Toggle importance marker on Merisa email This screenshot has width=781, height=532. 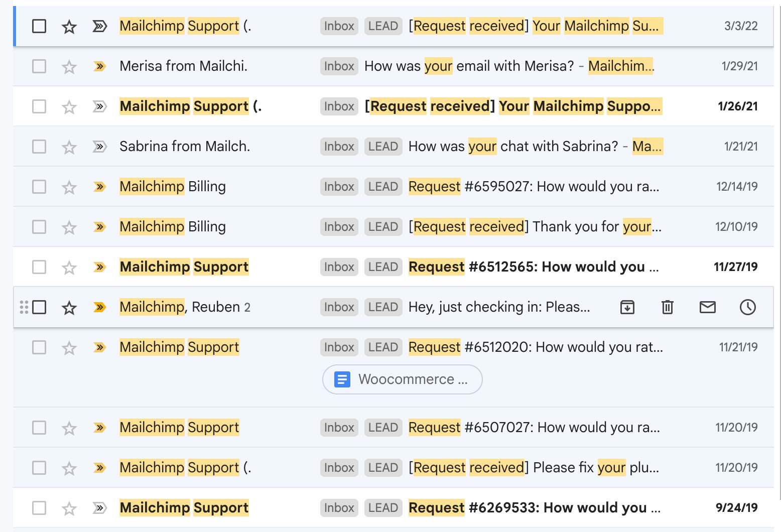pos(100,66)
